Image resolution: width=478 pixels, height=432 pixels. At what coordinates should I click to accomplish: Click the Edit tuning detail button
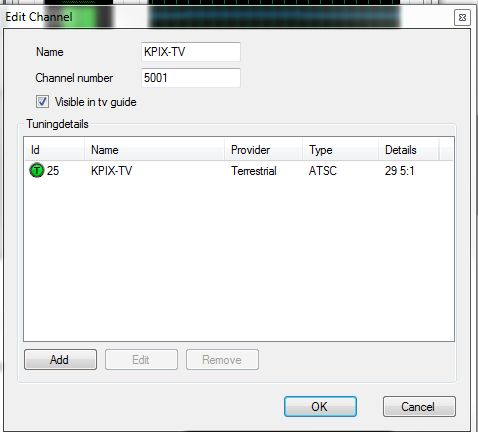pos(141,360)
